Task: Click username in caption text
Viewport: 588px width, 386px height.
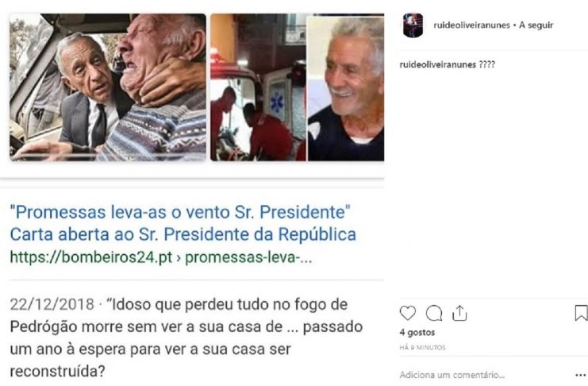Action: pos(437,64)
